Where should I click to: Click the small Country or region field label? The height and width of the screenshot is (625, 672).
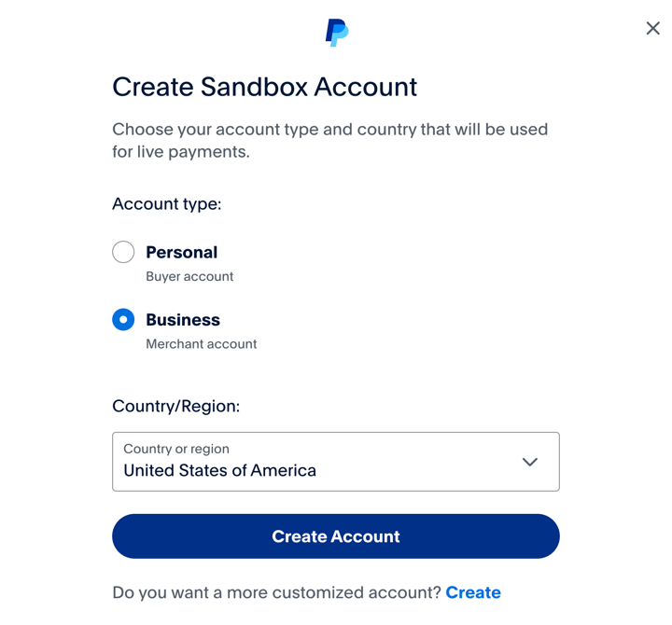(176, 449)
